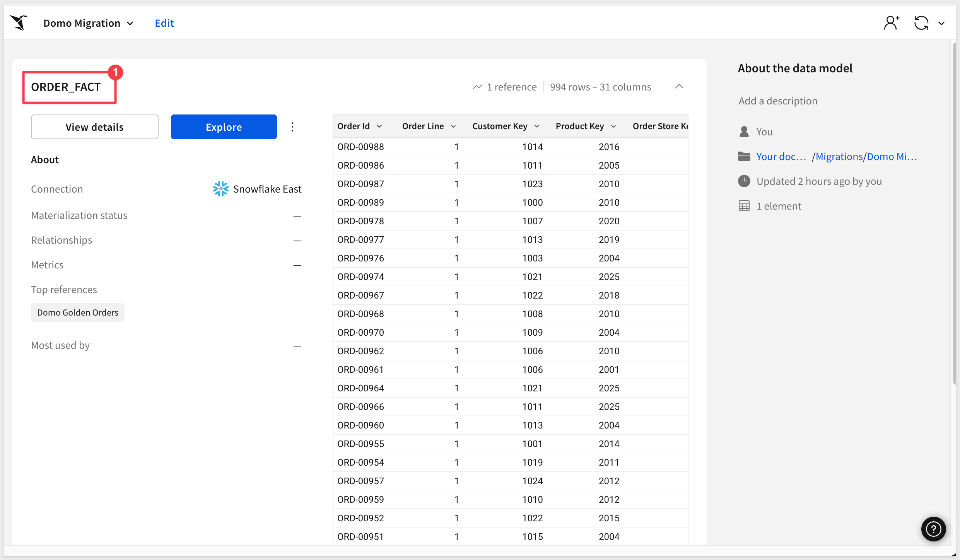This screenshot has height=560, width=960.
Task: Click the blue Explore button
Action: (x=224, y=127)
